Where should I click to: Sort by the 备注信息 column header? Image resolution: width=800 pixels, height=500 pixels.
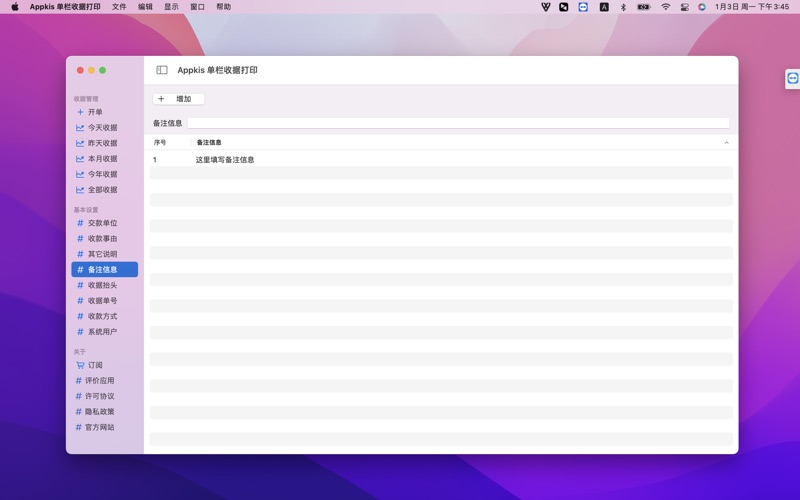click(209, 142)
